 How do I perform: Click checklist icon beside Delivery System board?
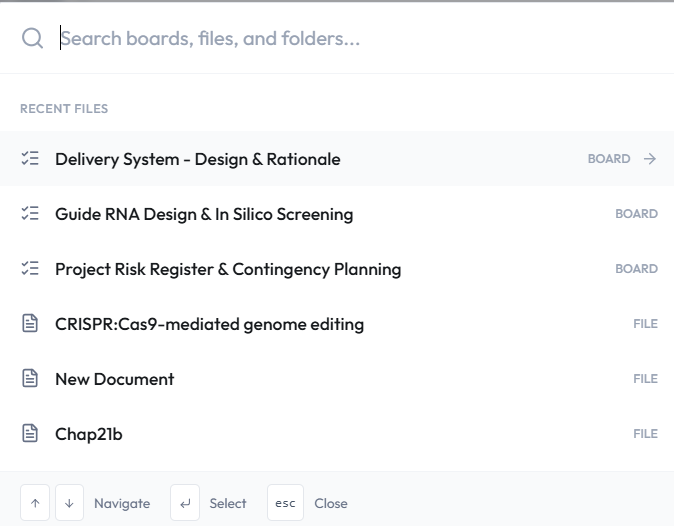(x=30, y=159)
